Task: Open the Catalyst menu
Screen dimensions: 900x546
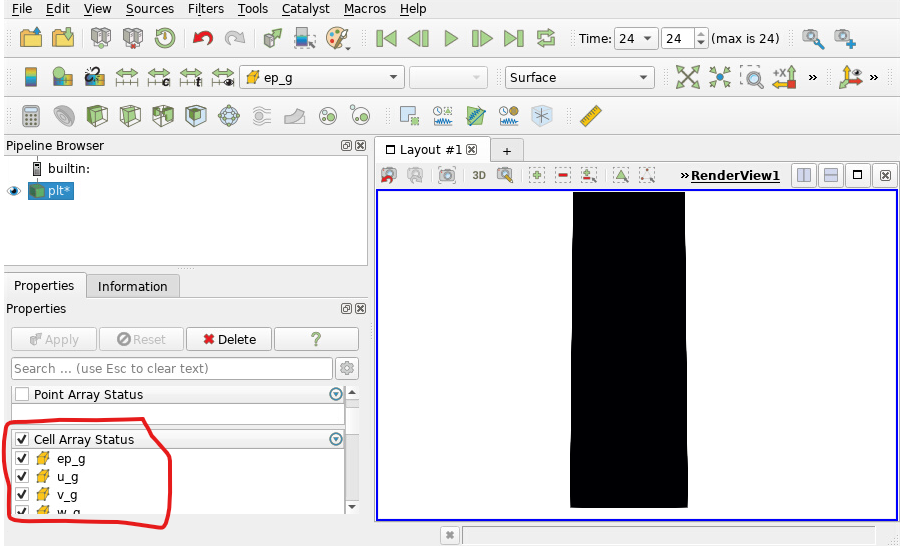Action: click(x=305, y=9)
